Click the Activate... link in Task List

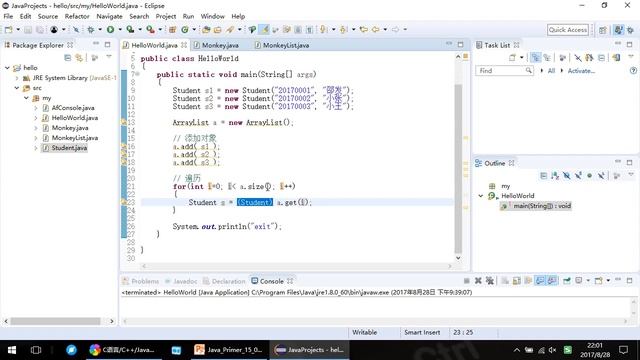click(x=581, y=71)
